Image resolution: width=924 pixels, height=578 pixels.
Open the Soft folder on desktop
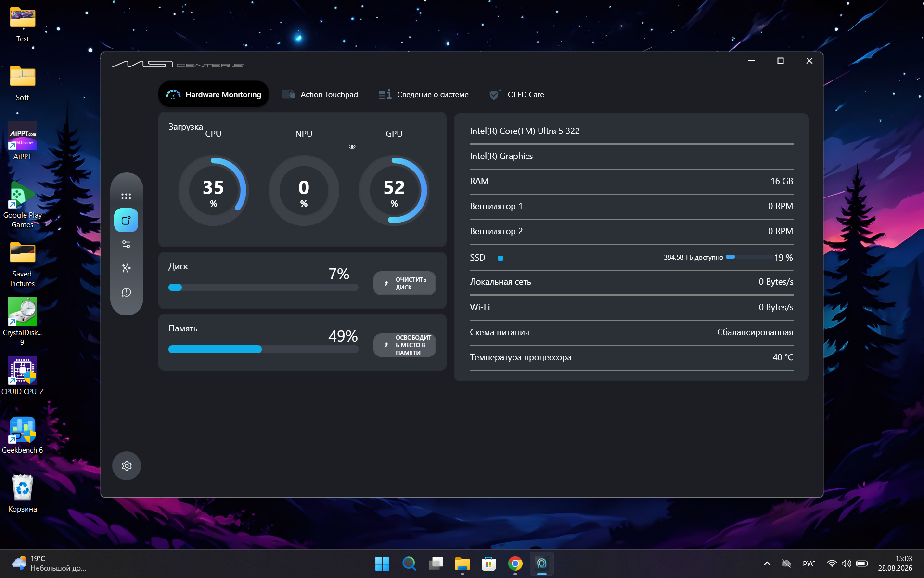[x=23, y=84]
